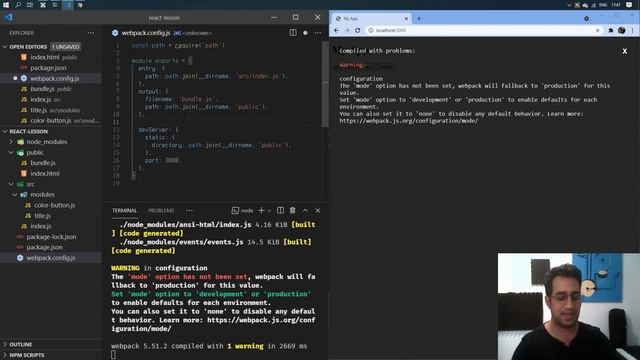
Task: Show hidden system tray icons
Action: [x=569, y=5]
